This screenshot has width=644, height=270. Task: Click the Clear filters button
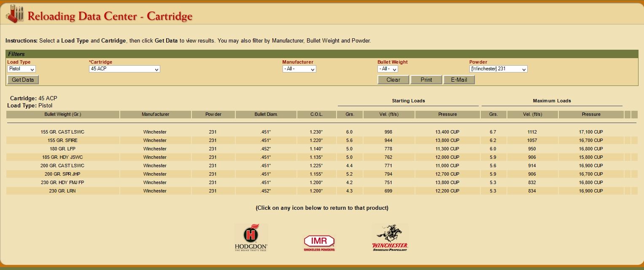[393, 80]
